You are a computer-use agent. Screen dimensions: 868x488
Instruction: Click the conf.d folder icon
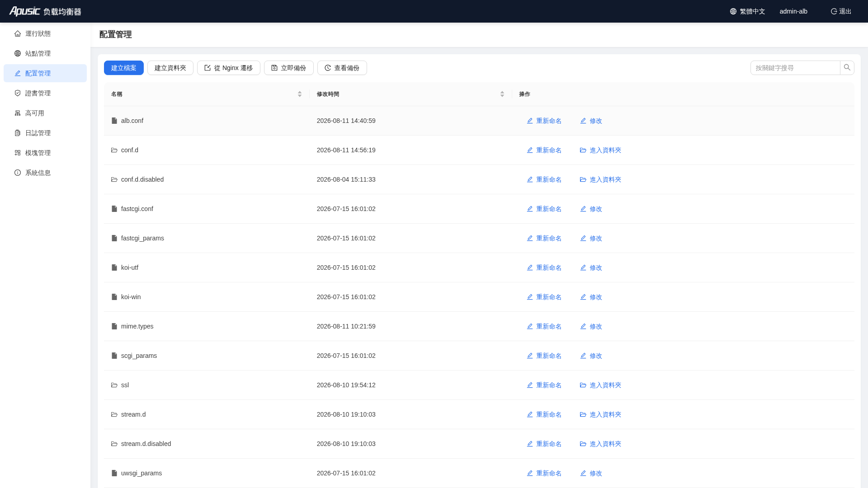pos(114,150)
